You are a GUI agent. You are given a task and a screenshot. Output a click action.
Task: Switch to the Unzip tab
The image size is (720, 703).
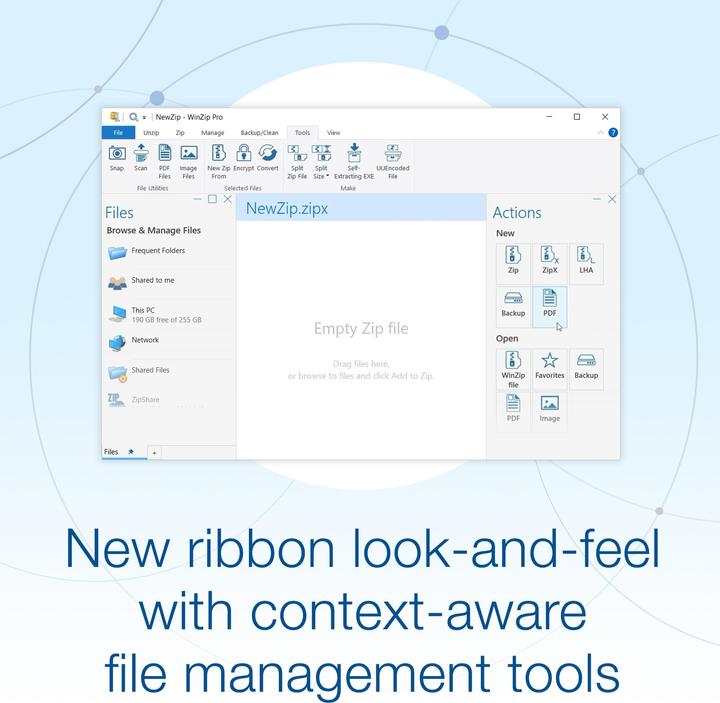point(151,132)
